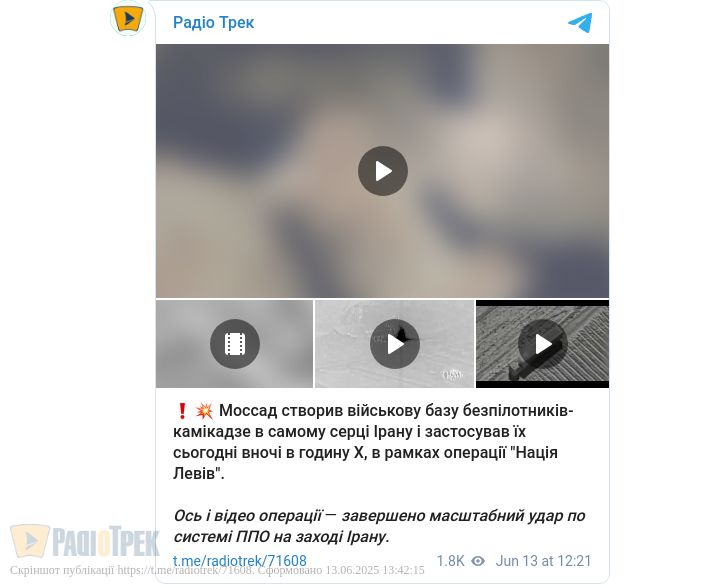Click the РадіоТрек watermark logo
This screenshot has height=588, width=720.
click(85, 542)
